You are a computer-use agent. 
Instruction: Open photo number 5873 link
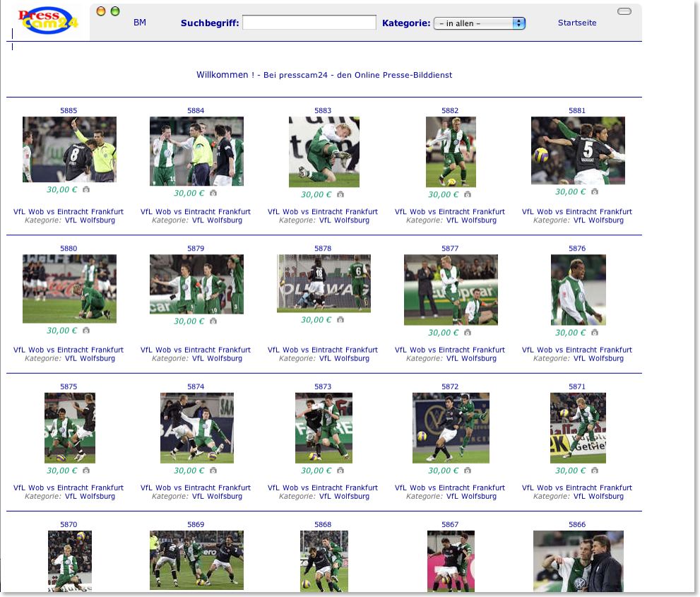323,386
